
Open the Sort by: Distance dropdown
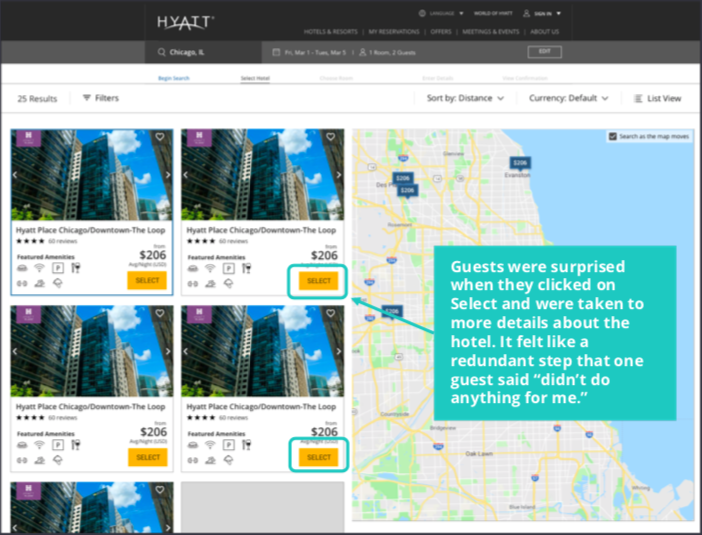coord(465,98)
